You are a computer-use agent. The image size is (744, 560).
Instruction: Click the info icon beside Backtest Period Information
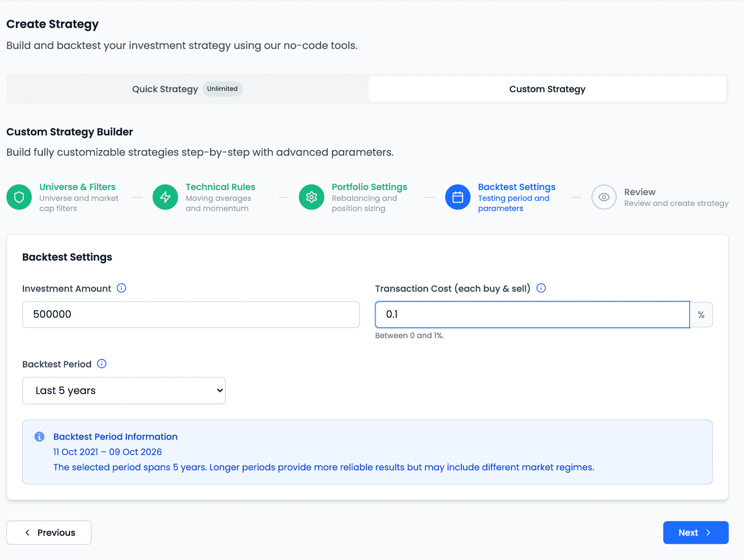tap(40, 437)
